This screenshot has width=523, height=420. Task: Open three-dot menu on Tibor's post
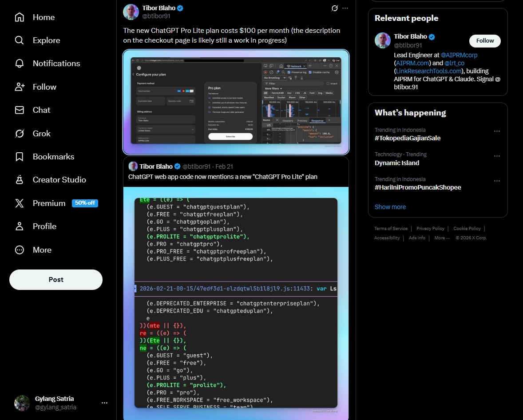pyautogui.click(x=345, y=8)
